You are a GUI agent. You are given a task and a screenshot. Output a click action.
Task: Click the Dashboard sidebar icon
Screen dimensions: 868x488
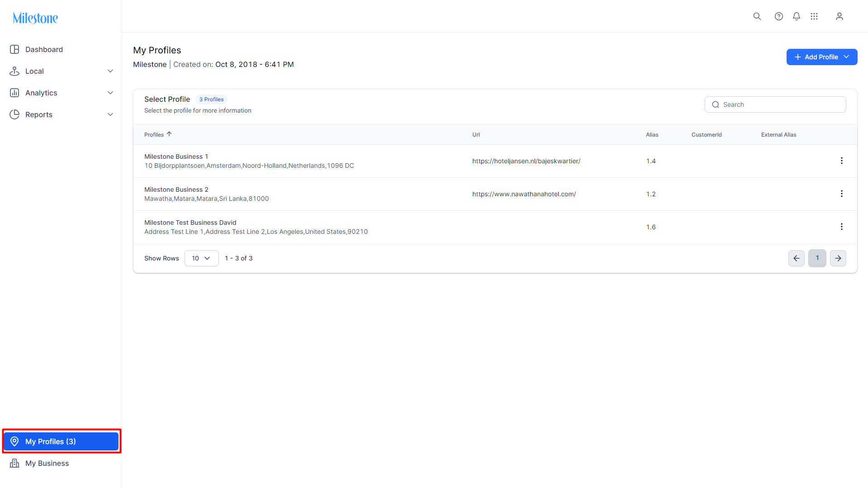[x=14, y=49]
